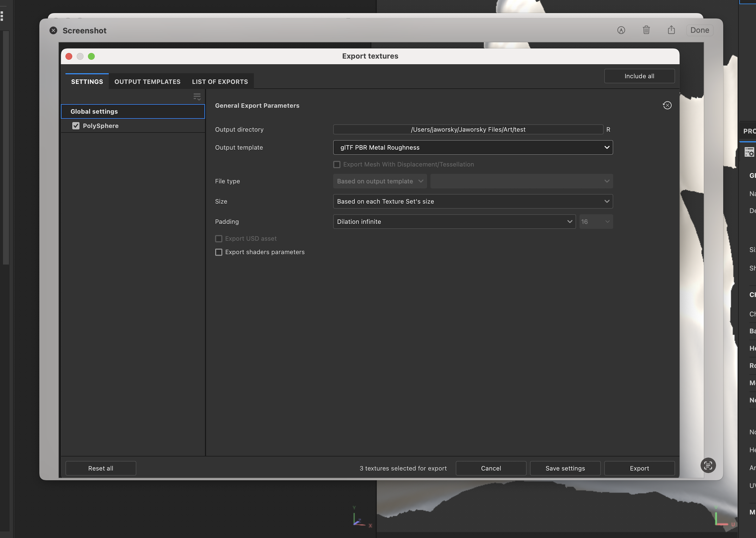756x538 pixels.
Task: Open the LIST OF EXPORTS tab
Action: coord(220,82)
